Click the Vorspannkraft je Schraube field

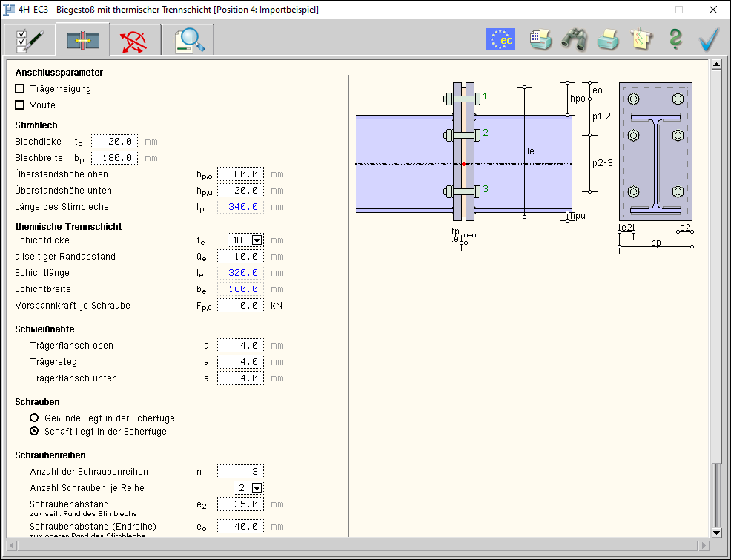(240, 306)
